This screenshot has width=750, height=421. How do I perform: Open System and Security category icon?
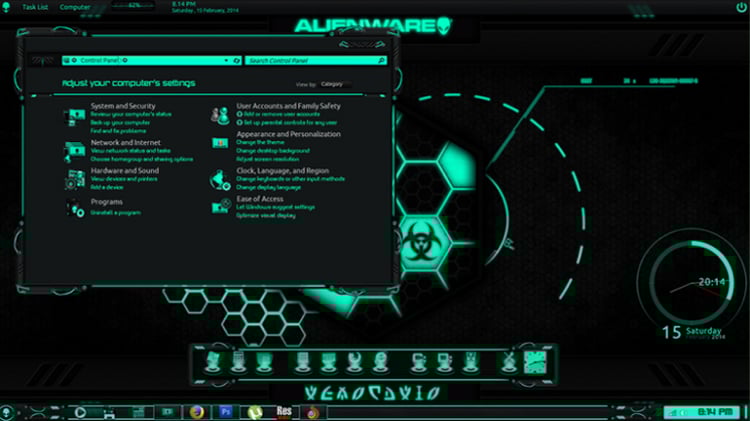(75, 117)
